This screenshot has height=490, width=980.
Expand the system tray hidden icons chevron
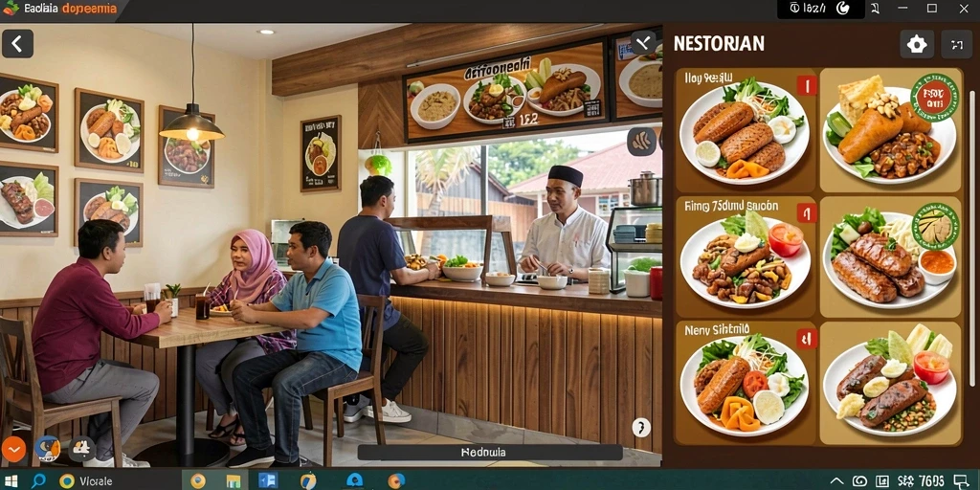coord(836,481)
